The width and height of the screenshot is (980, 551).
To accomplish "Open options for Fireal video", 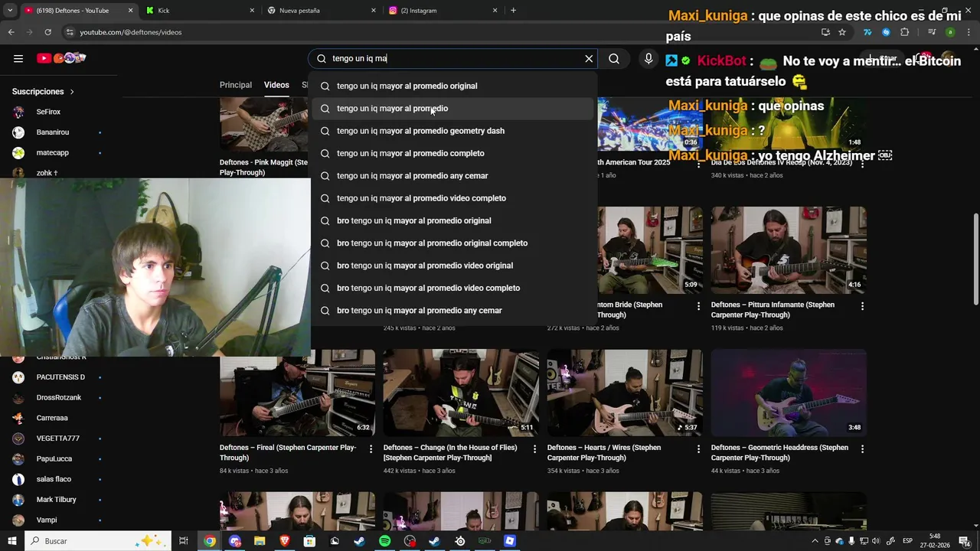I will [371, 448].
